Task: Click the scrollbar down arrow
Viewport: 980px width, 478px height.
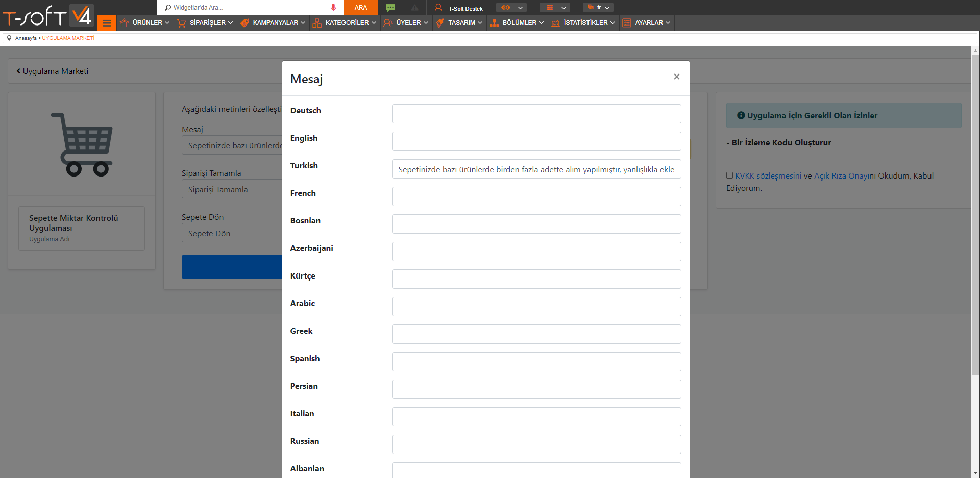Action: coord(975,473)
